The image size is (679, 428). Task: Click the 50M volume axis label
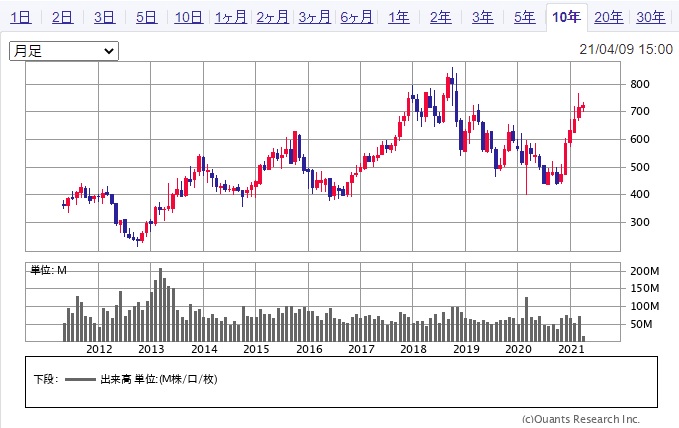pos(641,324)
